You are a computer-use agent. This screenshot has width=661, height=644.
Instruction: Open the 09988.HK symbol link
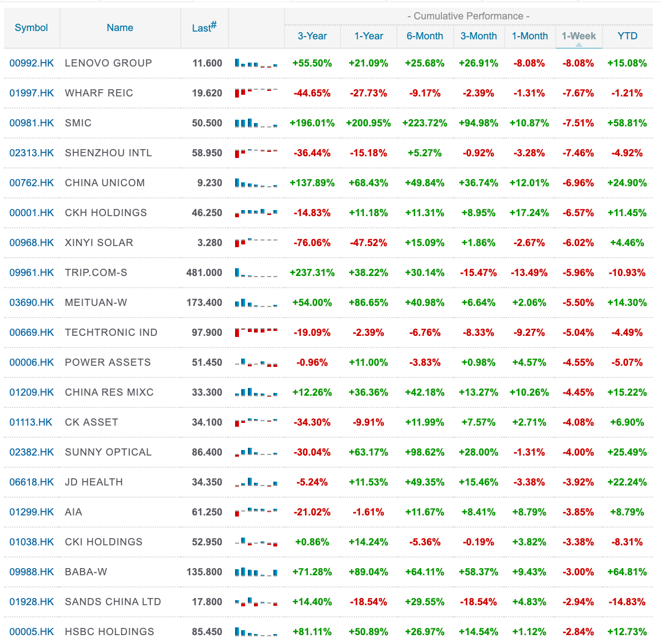click(31, 571)
